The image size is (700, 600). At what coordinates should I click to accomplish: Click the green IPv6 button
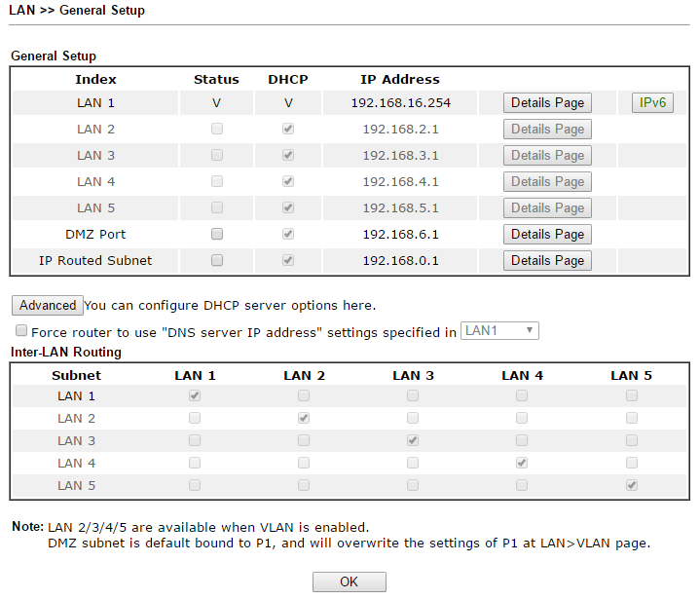click(652, 102)
